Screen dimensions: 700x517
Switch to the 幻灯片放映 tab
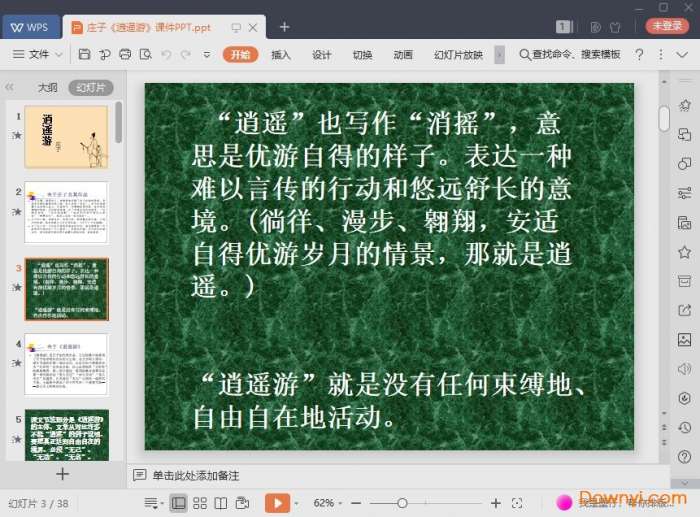[x=458, y=54]
